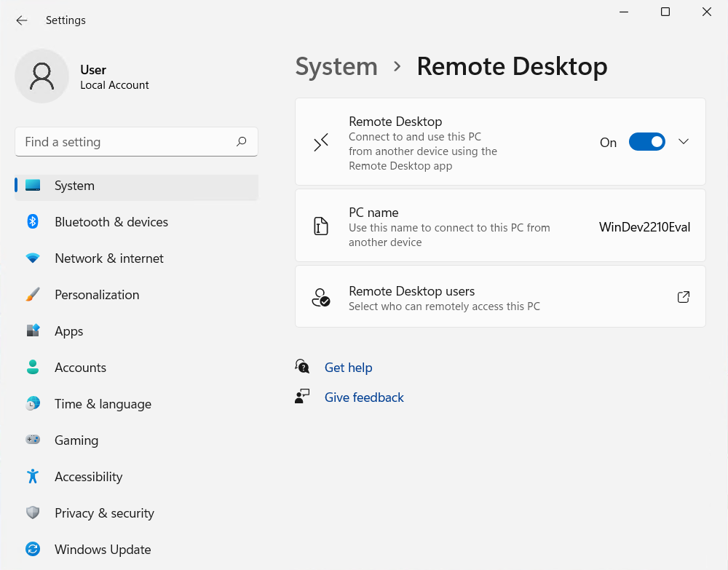Turn off the Remote Desktop toggle
Screen dimensions: 728x570
point(646,142)
